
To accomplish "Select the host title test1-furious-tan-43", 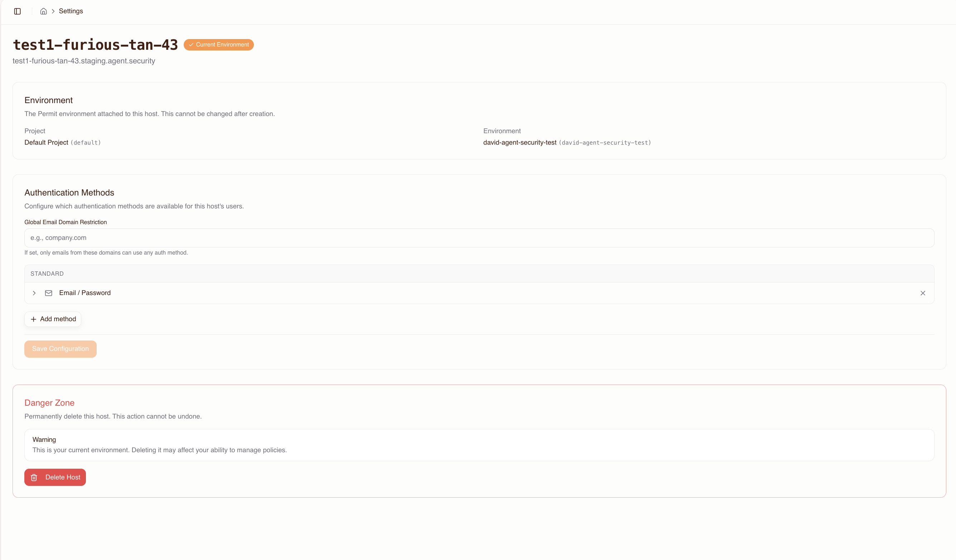I will tap(95, 44).
